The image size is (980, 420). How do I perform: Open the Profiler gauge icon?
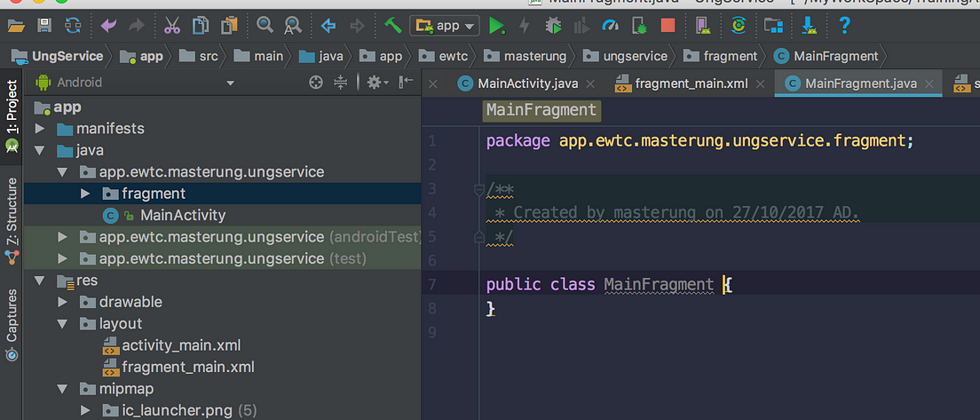(610, 26)
